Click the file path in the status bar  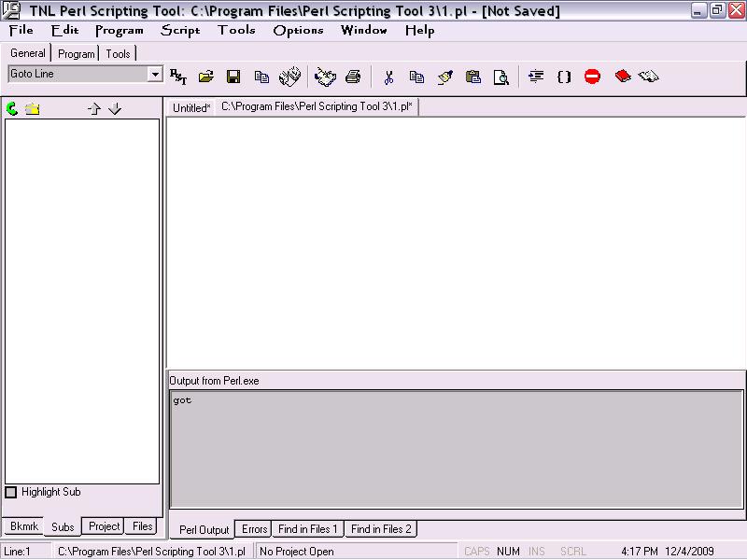coord(151,552)
